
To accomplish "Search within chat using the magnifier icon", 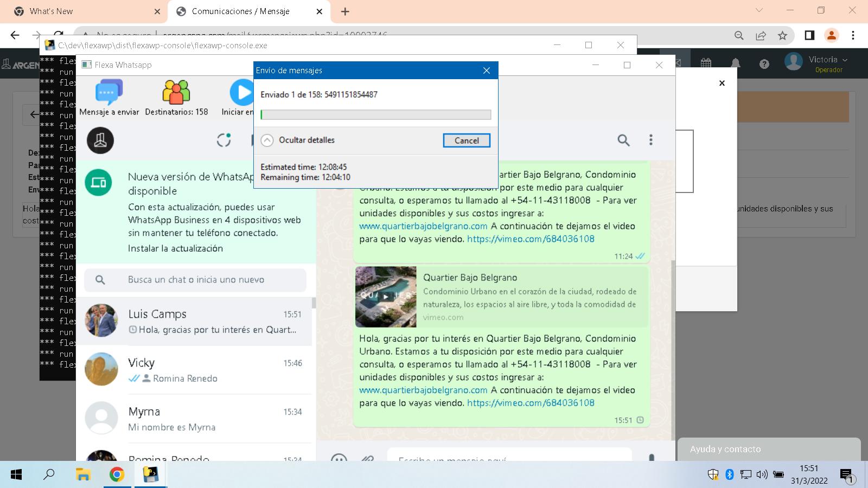I will (623, 140).
